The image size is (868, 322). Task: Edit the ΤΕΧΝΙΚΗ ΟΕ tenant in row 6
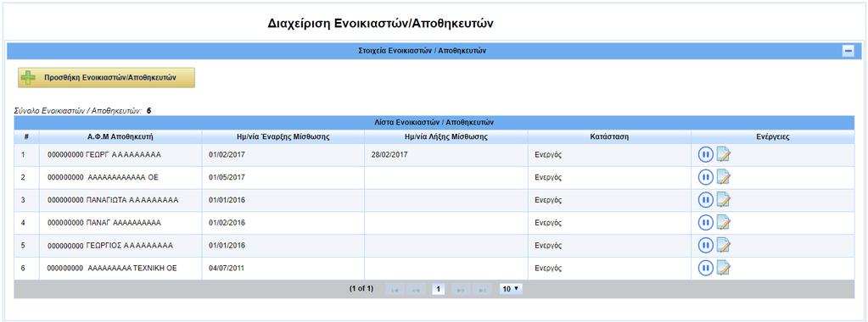(723, 268)
